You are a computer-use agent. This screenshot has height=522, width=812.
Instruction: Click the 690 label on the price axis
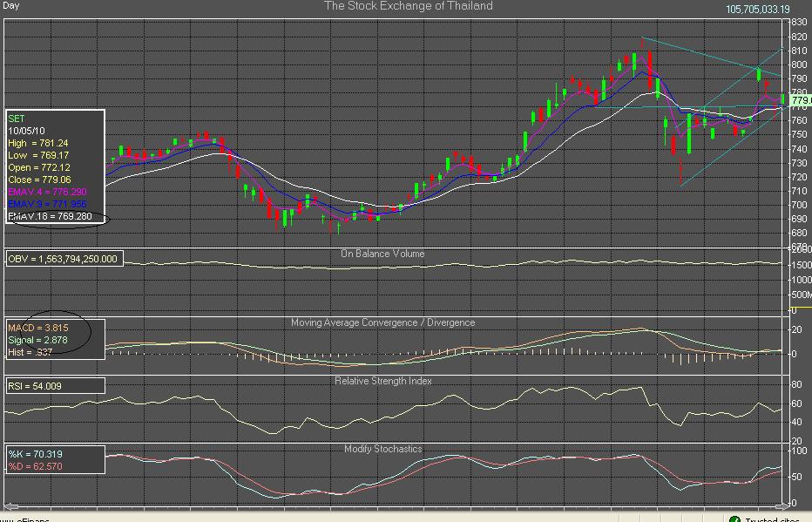pyautogui.click(x=800, y=219)
